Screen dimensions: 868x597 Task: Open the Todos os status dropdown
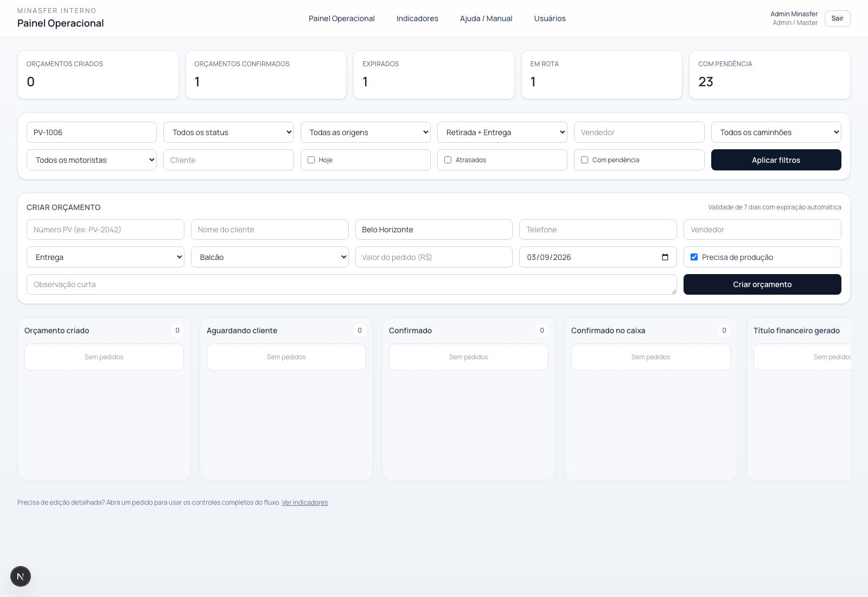[x=228, y=132]
